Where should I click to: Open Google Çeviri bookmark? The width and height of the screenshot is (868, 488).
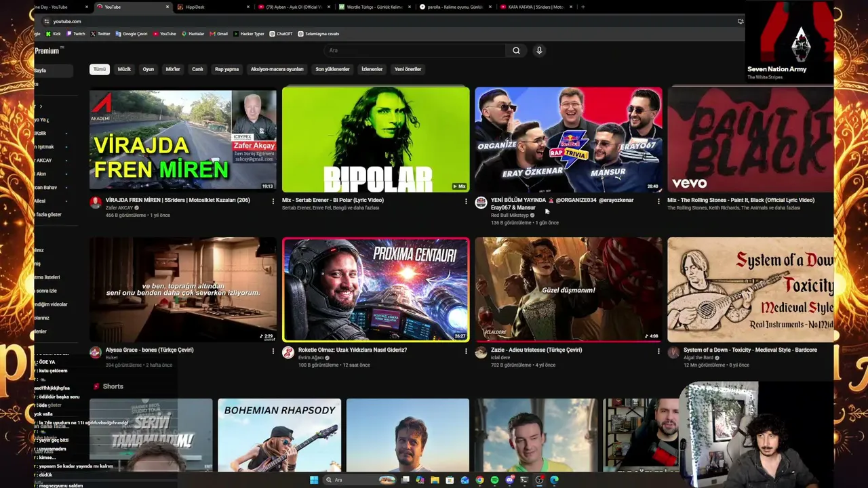pos(132,34)
